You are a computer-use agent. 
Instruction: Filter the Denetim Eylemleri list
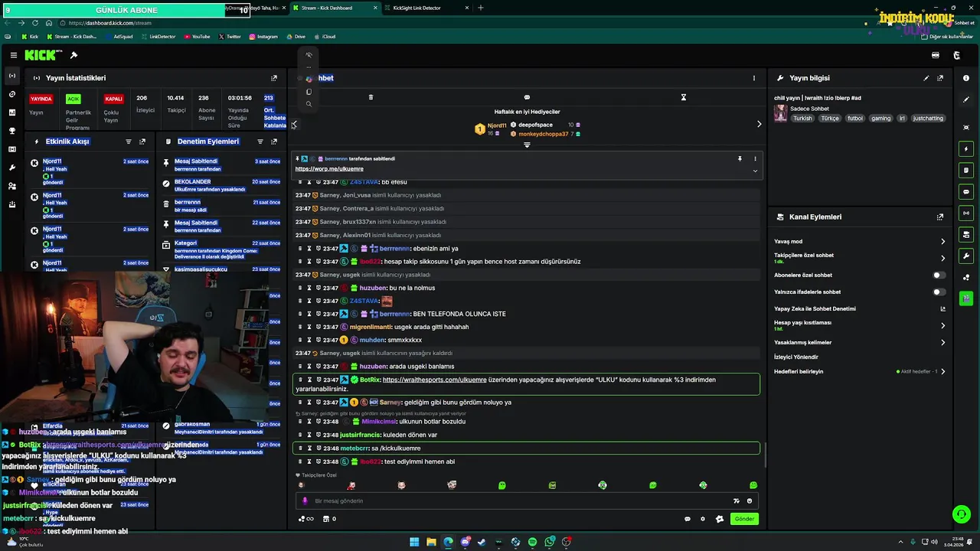tap(260, 142)
